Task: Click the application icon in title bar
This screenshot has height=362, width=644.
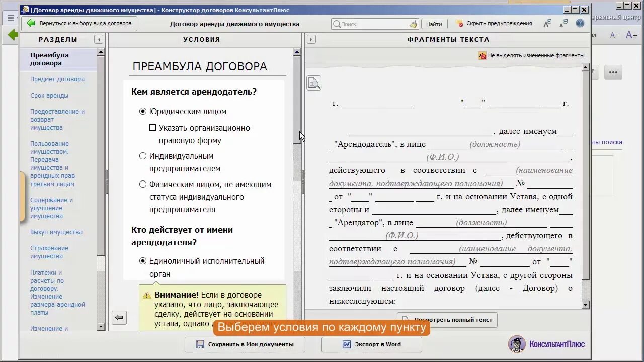Action: 25,10
